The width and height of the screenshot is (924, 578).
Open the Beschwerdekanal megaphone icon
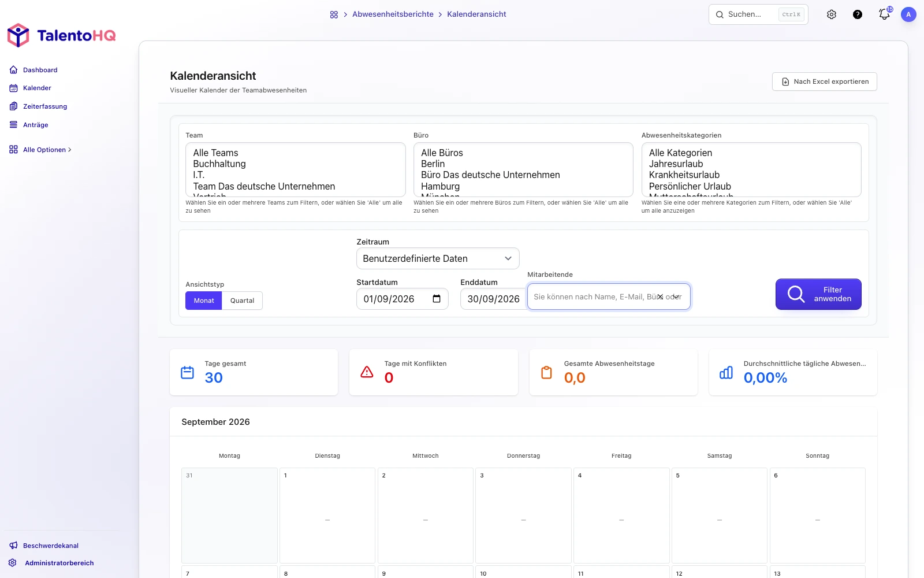click(13, 546)
